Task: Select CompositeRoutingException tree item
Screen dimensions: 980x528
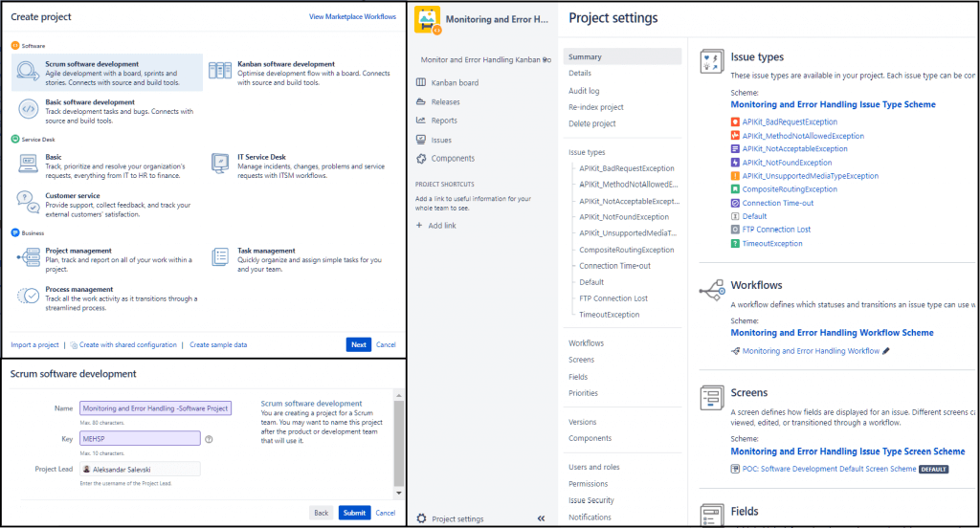Action: pyautogui.click(x=627, y=250)
